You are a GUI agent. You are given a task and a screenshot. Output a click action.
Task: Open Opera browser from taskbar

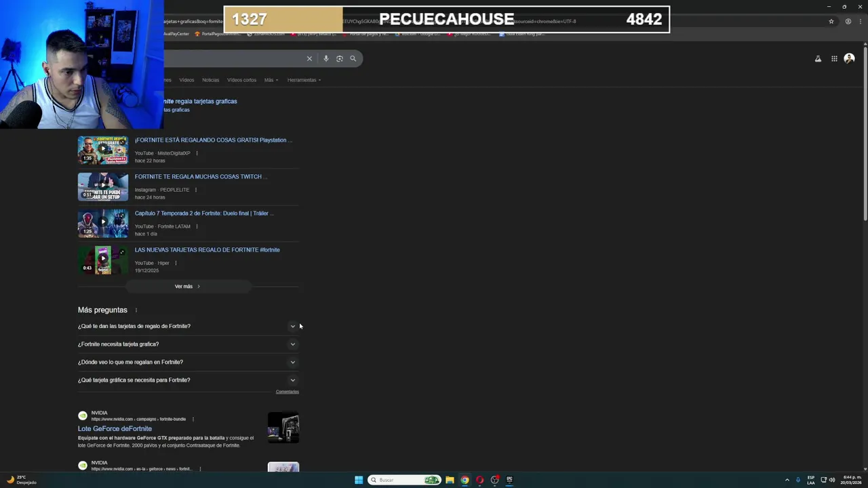coord(479,480)
